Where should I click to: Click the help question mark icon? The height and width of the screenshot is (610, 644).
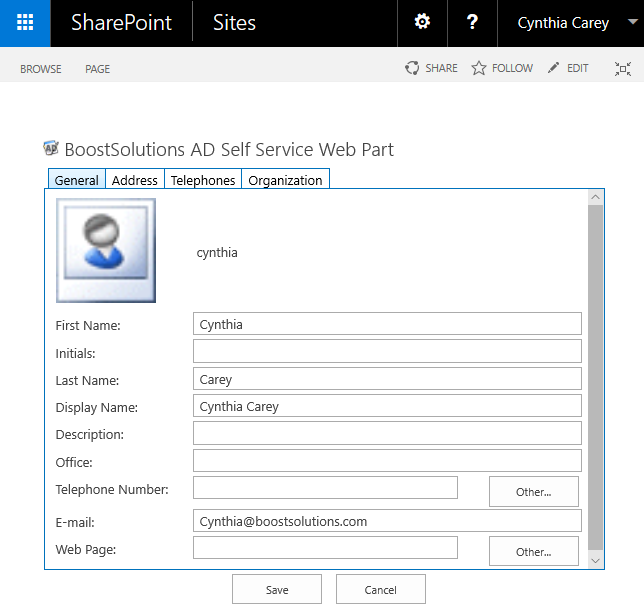472,22
